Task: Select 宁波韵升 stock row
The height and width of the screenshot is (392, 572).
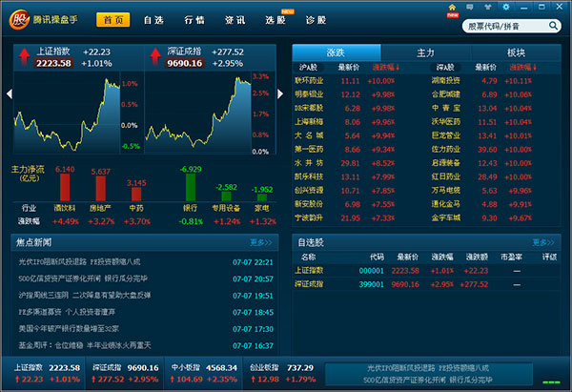Action: click(345, 217)
